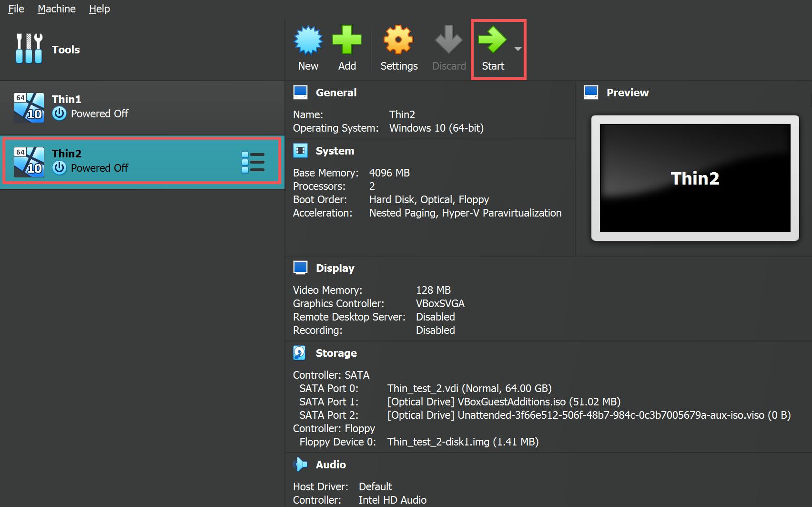Click the Host Driver Default value
The width and height of the screenshot is (812, 507).
tap(375, 486)
